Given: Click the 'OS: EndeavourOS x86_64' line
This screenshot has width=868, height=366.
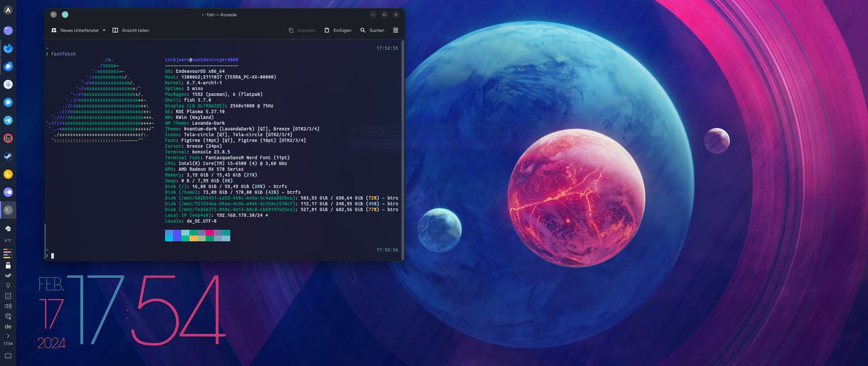Looking at the screenshot, I should click(195, 71).
